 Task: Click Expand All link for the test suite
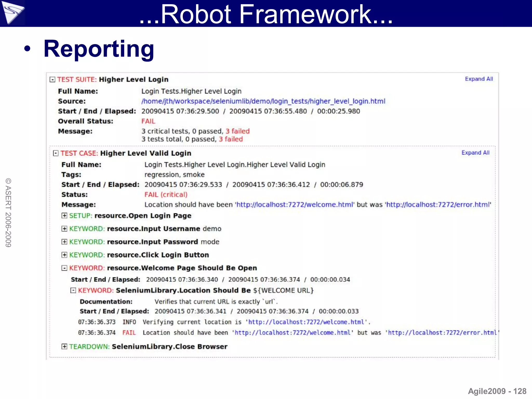pyautogui.click(x=479, y=79)
